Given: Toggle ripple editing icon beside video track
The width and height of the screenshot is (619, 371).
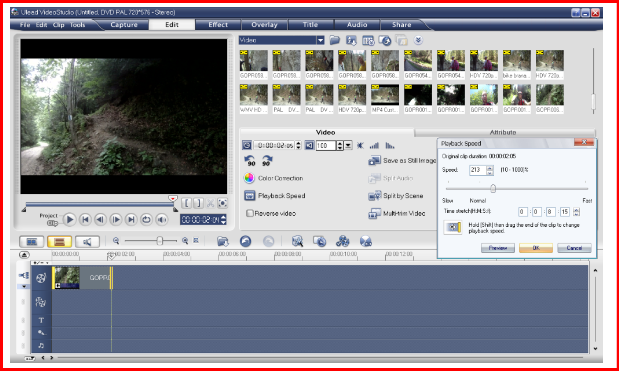Looking at the screenshot, I should 23,275.
